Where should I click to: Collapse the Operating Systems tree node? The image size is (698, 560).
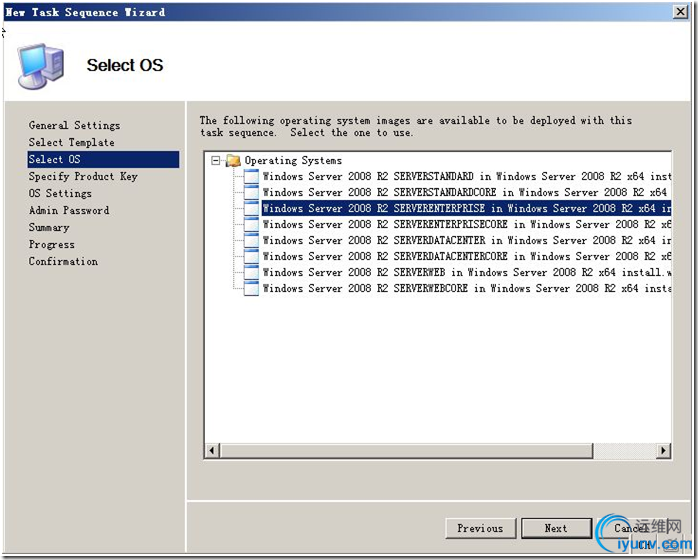(x=216, y=160)
